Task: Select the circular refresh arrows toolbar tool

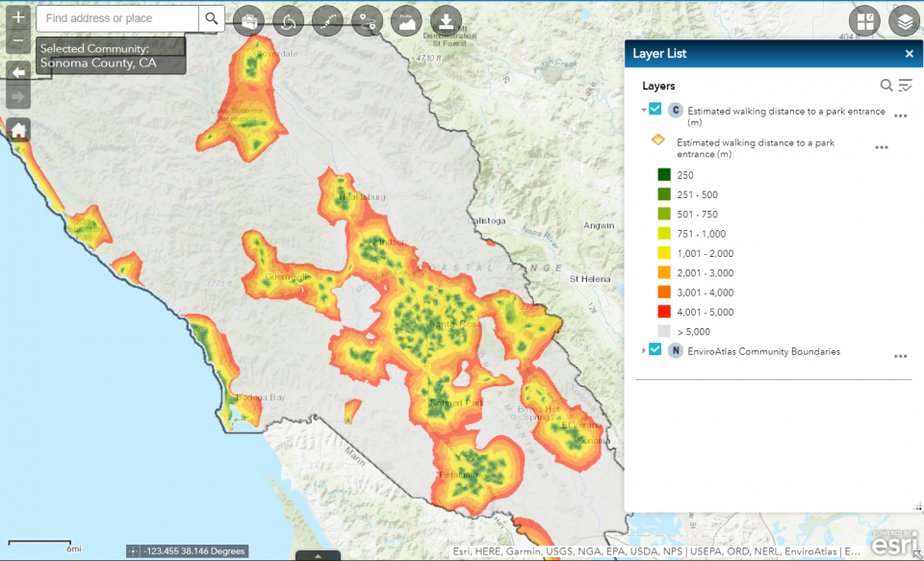Action: point(288,20)
